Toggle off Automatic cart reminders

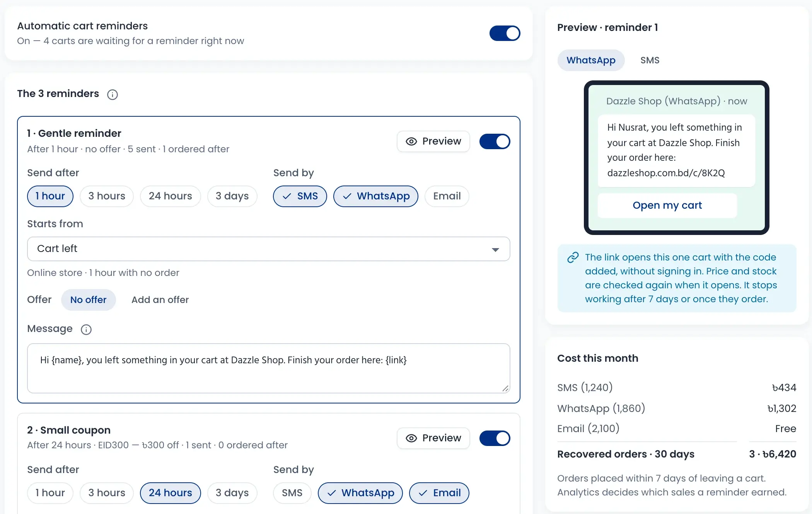(x=505, y=33)
